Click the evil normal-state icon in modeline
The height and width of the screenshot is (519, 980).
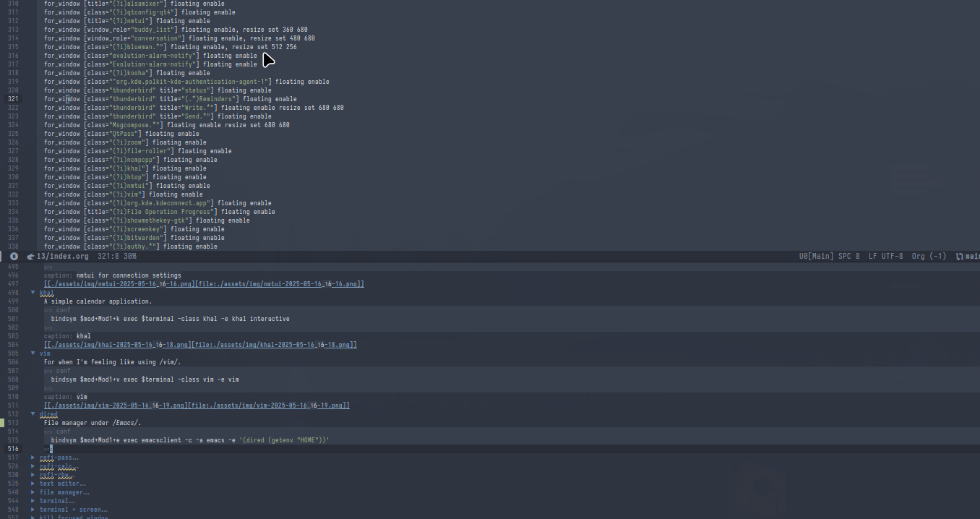(x=14, y=256)
